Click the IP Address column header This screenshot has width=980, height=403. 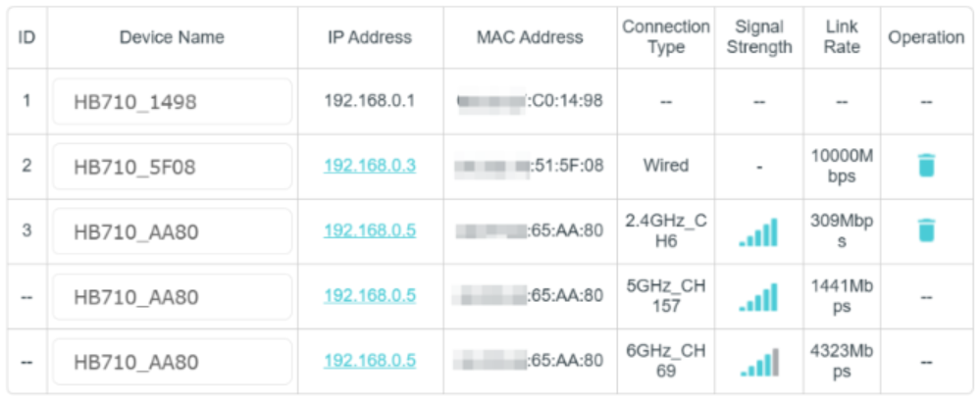370,37
